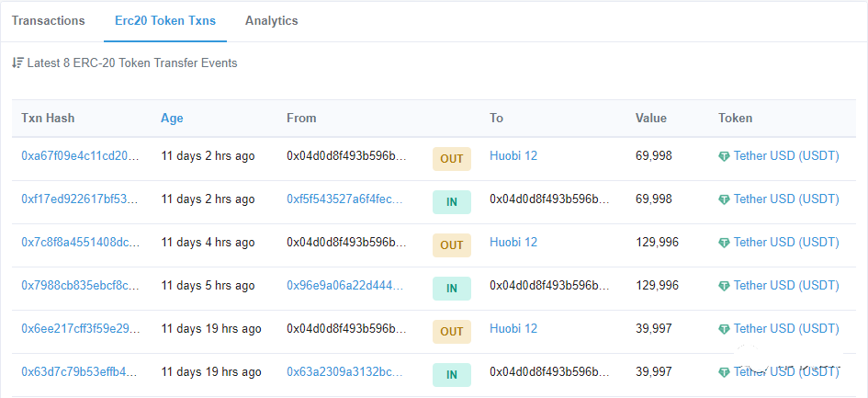
Task: Click Tether gem icon in 39,997 OUT row
Action: pos(725,329)
